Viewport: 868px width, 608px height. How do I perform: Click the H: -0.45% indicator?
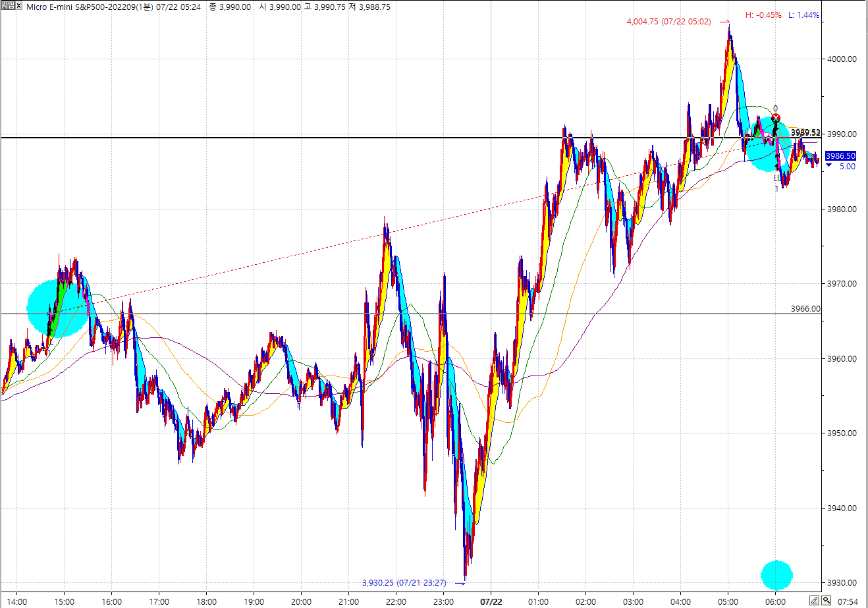[x=763, y=14]
